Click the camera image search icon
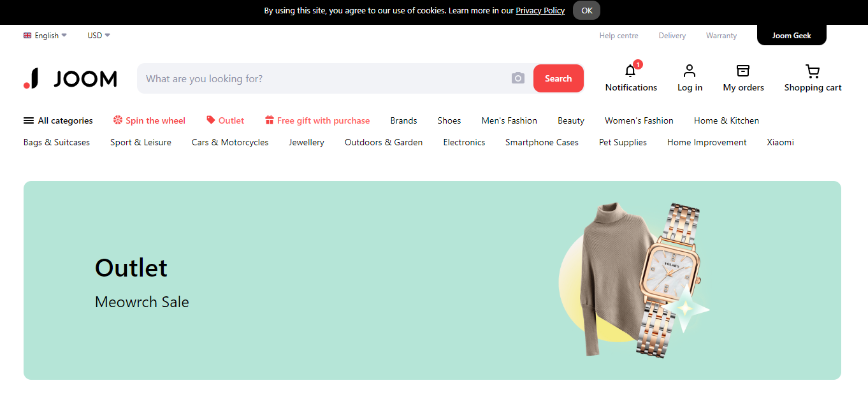This screenshot has width=868, height=397. point(518,78)
